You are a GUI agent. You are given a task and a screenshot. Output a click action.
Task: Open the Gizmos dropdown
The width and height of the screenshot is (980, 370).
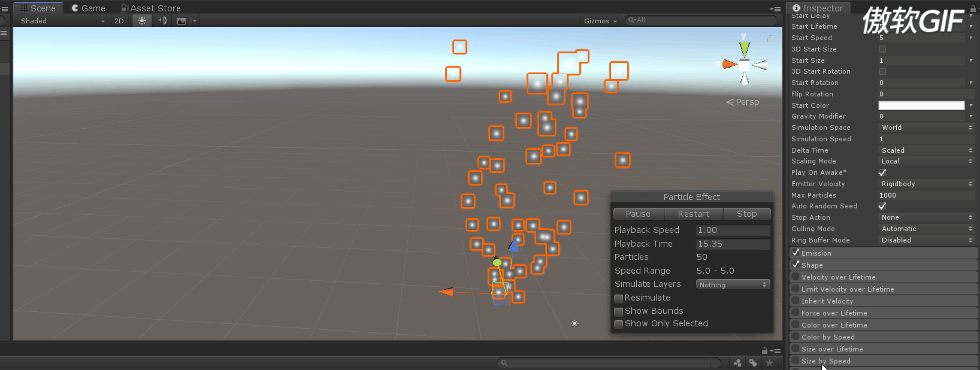(x=600, y=20)
